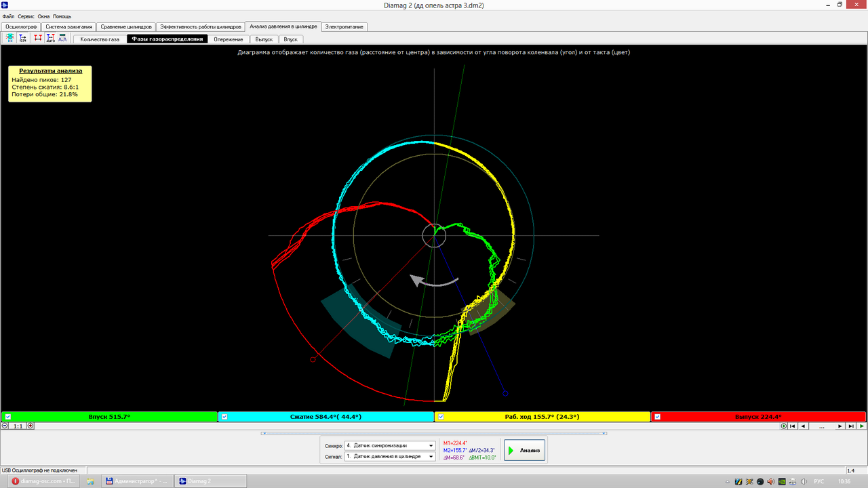This screenshot has width=868, height=488.
Task: Toggle the Сжатие stroke checkbox
Action: tap(224, 417)
